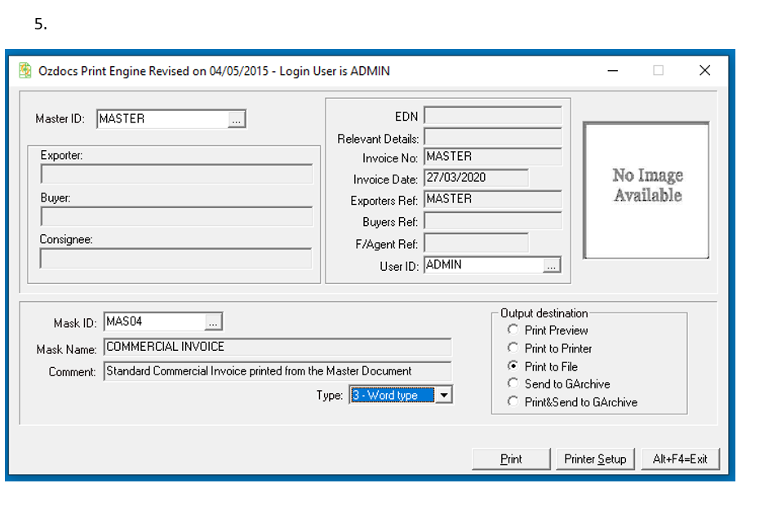777x532 pixels.
Task: Close the Ozdocs Print Engine window
Action: (x=704, y=71)
